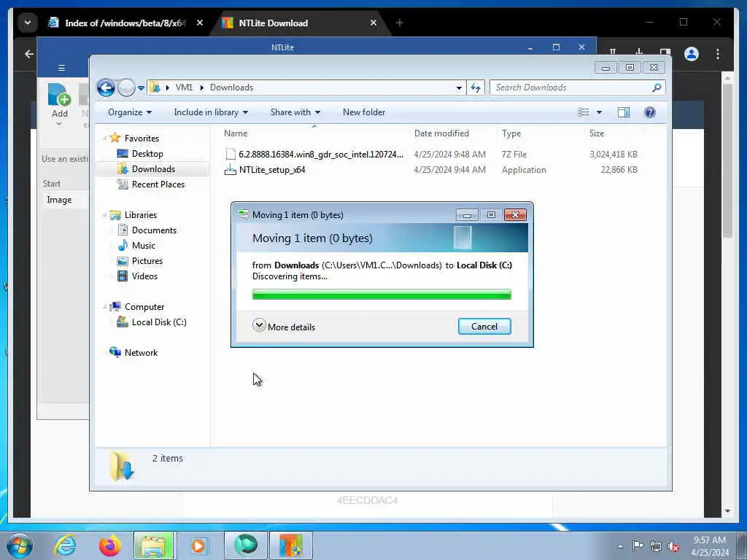Click the muted volume tray icon

673,546
